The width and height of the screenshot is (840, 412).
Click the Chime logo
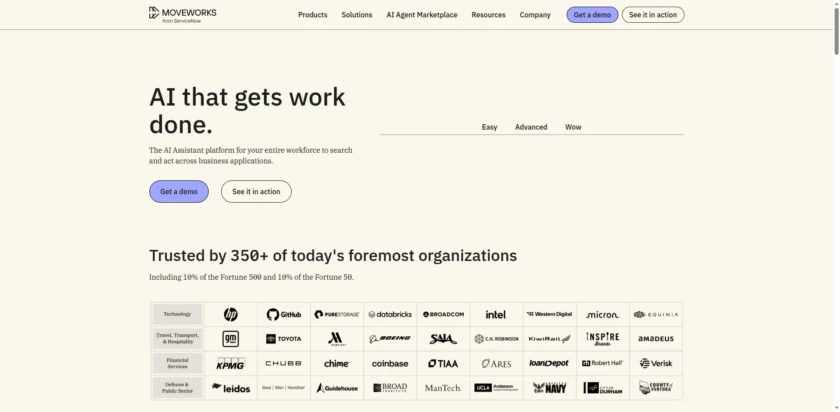click(x=337, y=363)
